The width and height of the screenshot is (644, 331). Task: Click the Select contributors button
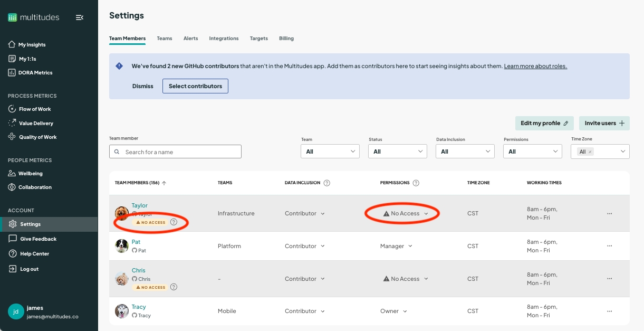coord(195,86)
